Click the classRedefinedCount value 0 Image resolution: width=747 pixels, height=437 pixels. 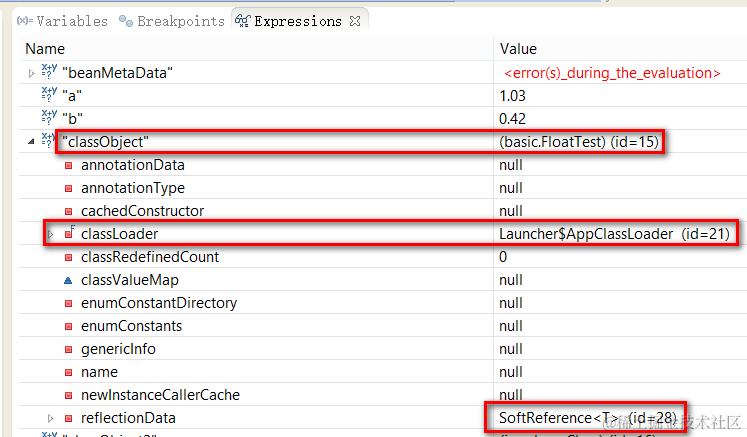[503, 257]
